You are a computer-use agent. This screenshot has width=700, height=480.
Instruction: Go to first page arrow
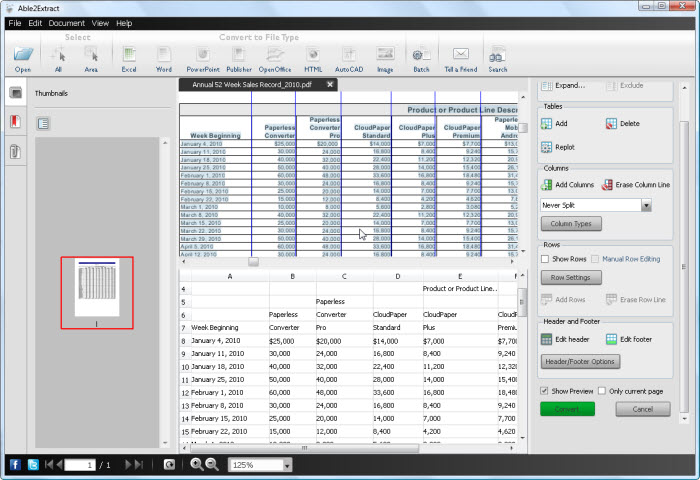tap(48, 465)
